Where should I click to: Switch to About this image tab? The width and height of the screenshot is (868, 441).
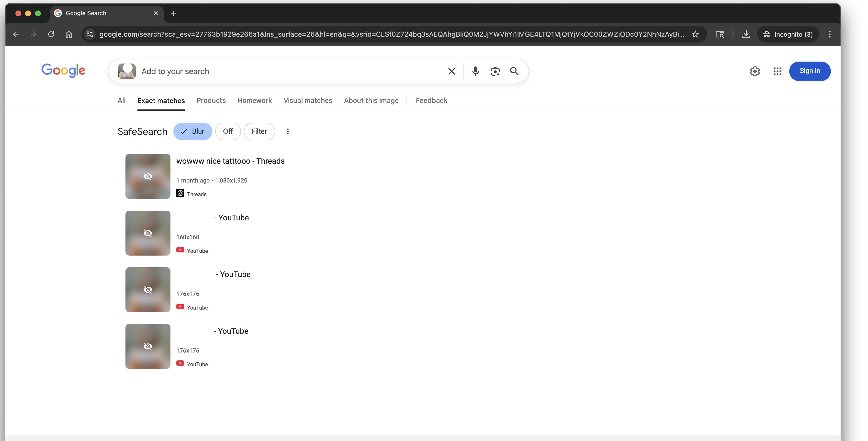point(371,100)
